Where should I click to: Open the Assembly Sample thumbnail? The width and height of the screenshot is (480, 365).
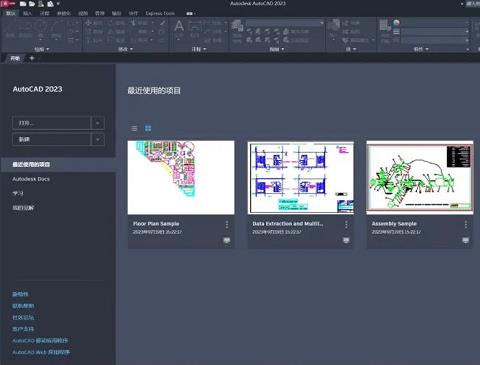tap(420, 177)
